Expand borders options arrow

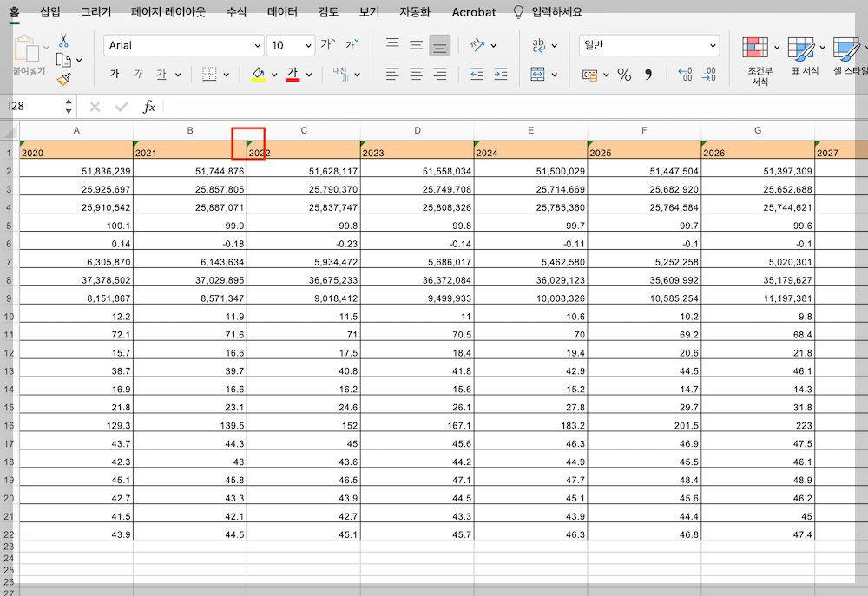click(226, 74)
